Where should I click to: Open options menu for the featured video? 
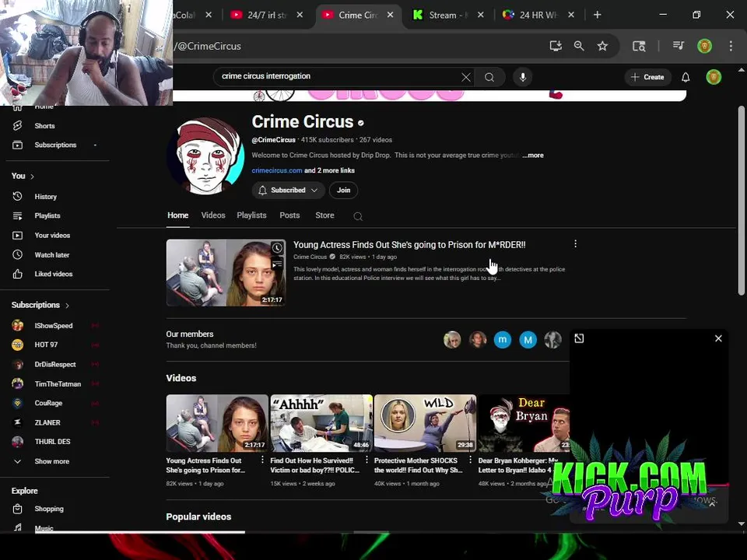576,243
